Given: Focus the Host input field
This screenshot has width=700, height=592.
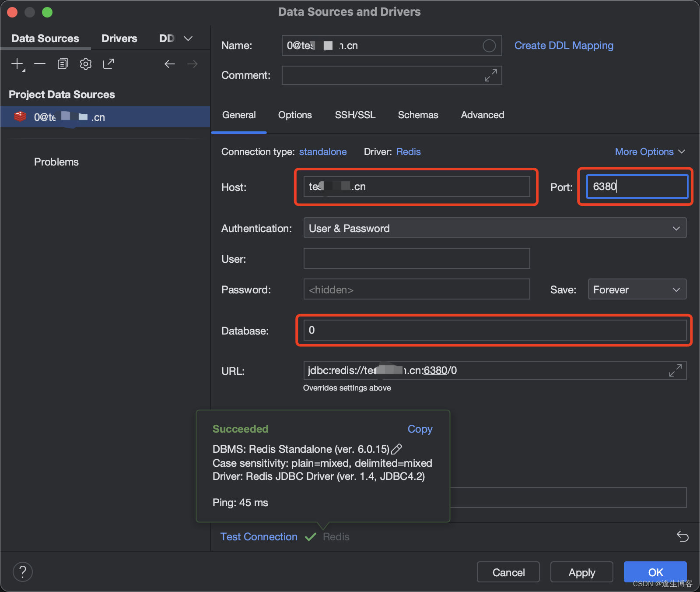Looking at the screenshot, I should click(417, 187).
